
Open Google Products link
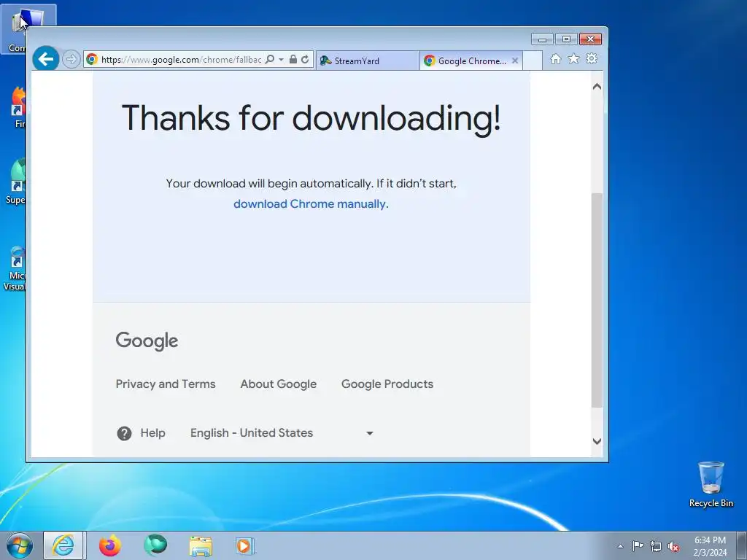(x=387, y=384)
